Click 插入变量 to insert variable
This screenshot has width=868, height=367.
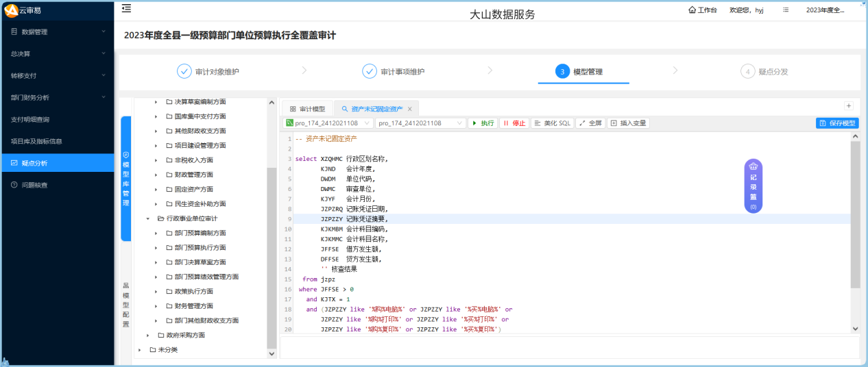click(x=628, y=123)
